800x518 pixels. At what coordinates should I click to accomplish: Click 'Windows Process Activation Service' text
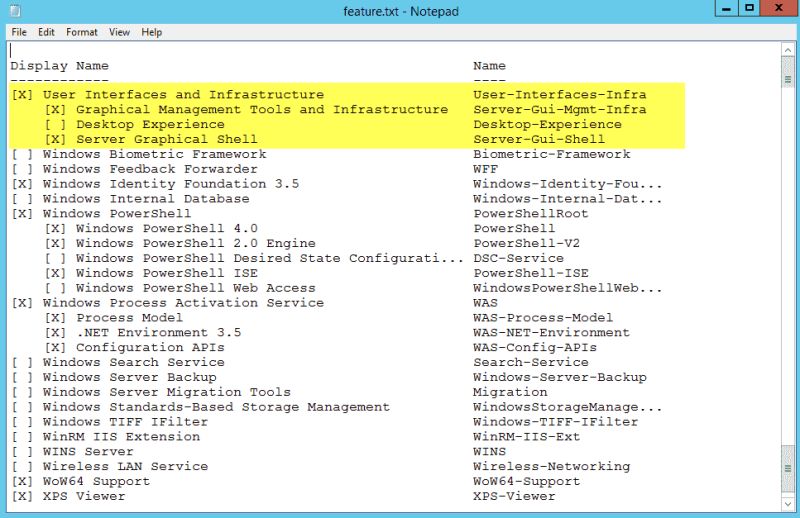(183, 303)
